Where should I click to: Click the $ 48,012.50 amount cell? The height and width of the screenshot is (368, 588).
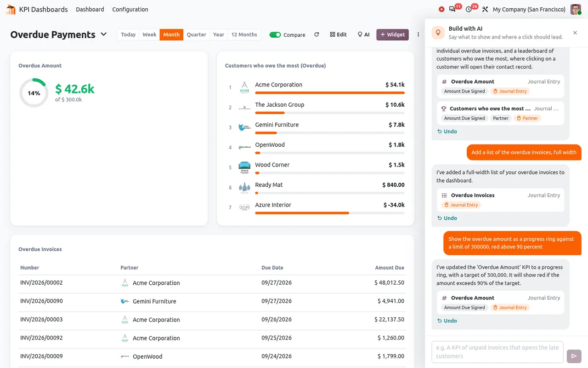pyautogui.click(x=390, y=283)
